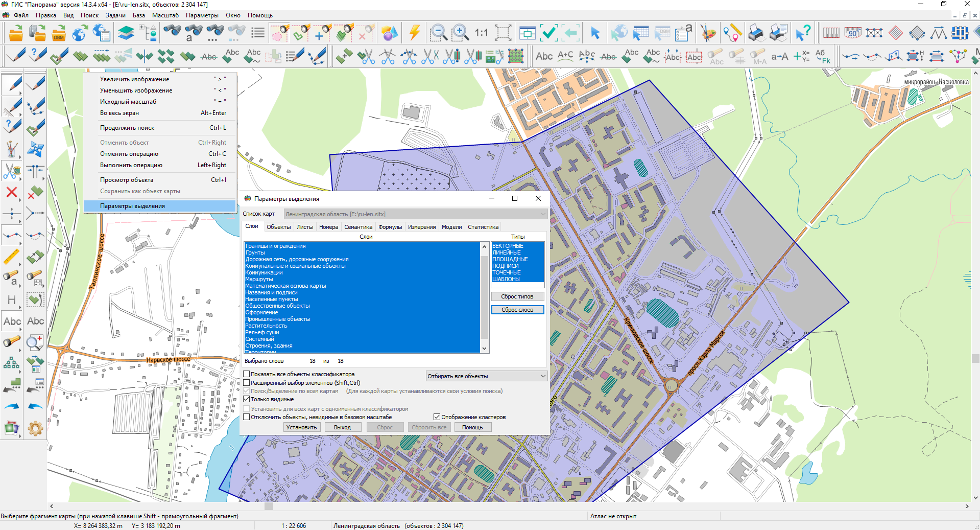980x530 pixels.
Task: Open the 'Масштаб' menu
Action: click(x=165, y=15)
